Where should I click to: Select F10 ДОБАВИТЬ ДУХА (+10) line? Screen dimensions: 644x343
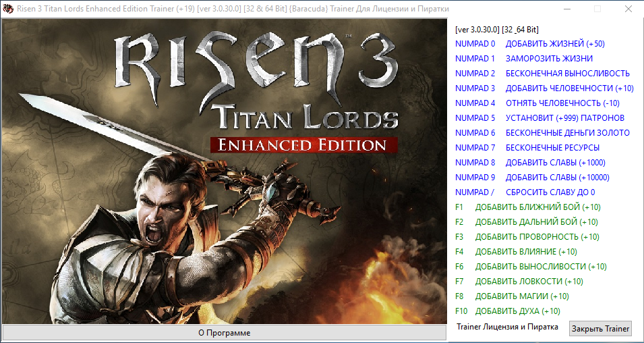pyautogui.click(x=508, y=311)
